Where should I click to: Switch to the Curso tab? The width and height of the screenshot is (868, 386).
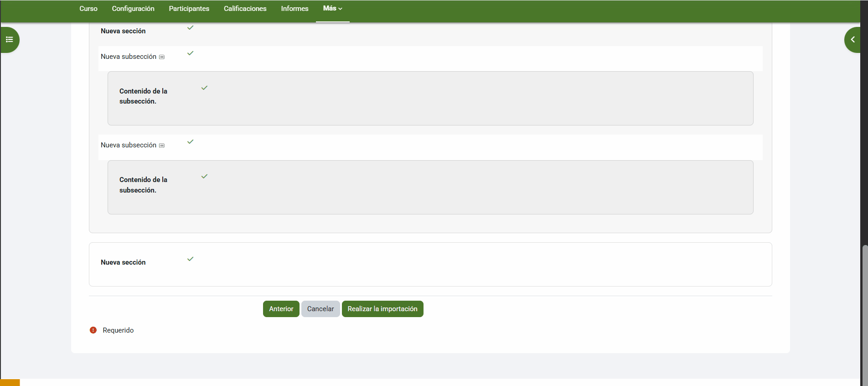click(88, 9)
